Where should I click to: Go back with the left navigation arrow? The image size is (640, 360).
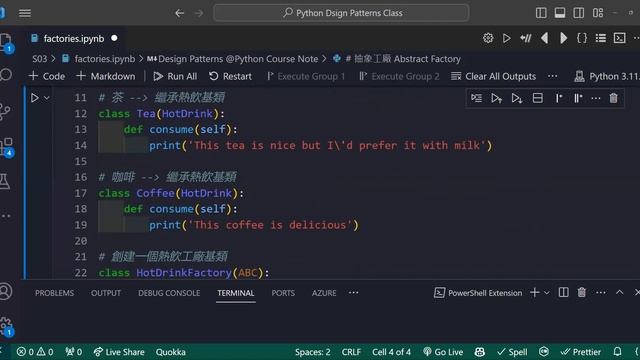point(180,13)
